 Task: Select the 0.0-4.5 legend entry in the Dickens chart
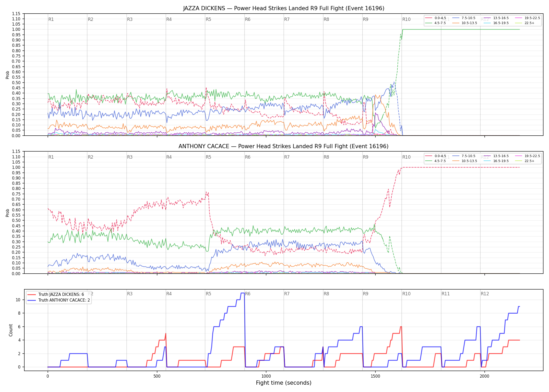click(x=436, y=18)
